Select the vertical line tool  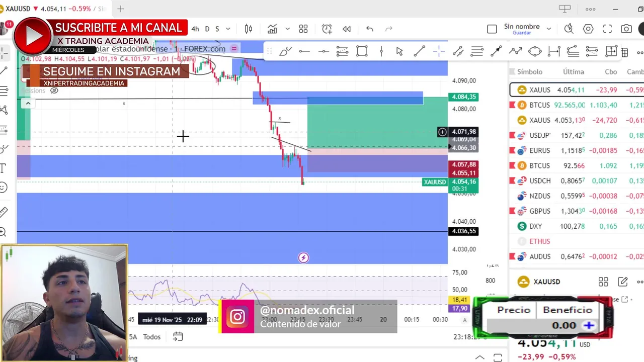pyautogui.click(x=381, y=51)
